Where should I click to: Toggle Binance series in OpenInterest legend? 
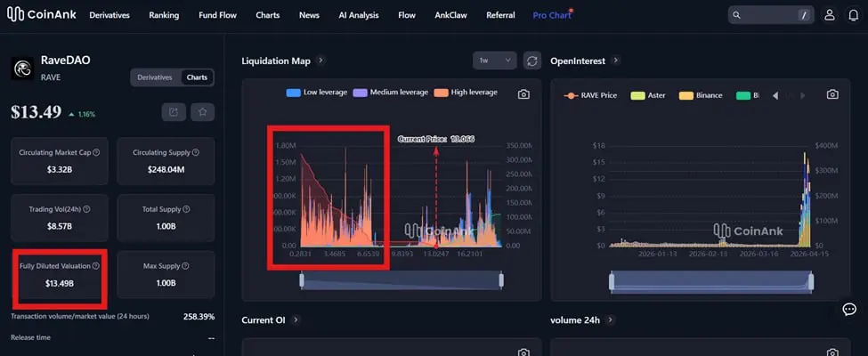pyautogui.click(x=701, y=95)
